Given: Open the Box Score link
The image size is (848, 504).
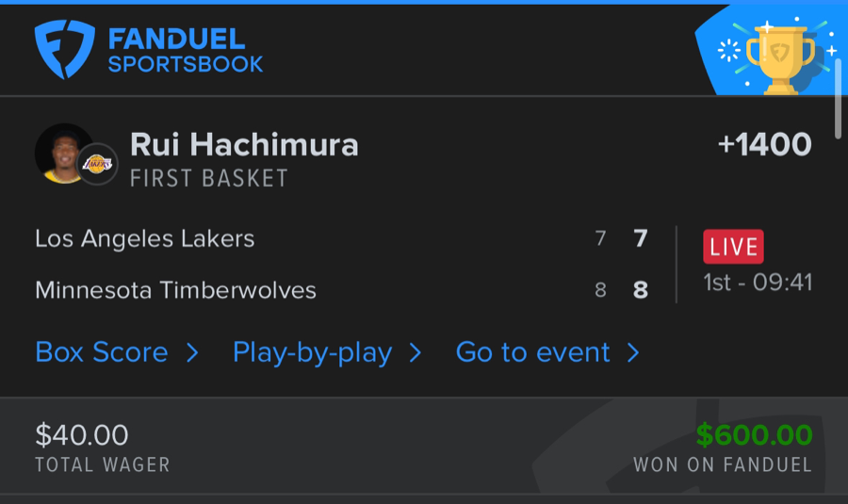Looking at the screenshot, I should pos(102,352).
